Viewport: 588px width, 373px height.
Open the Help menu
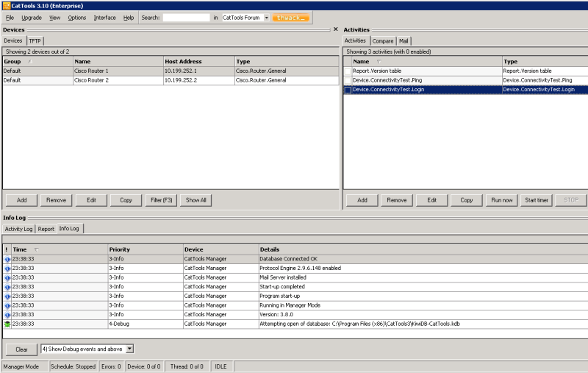(129, 18)
